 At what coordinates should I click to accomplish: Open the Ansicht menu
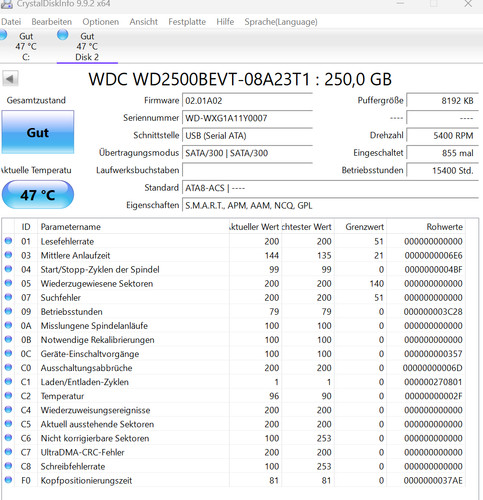(143, 22)
